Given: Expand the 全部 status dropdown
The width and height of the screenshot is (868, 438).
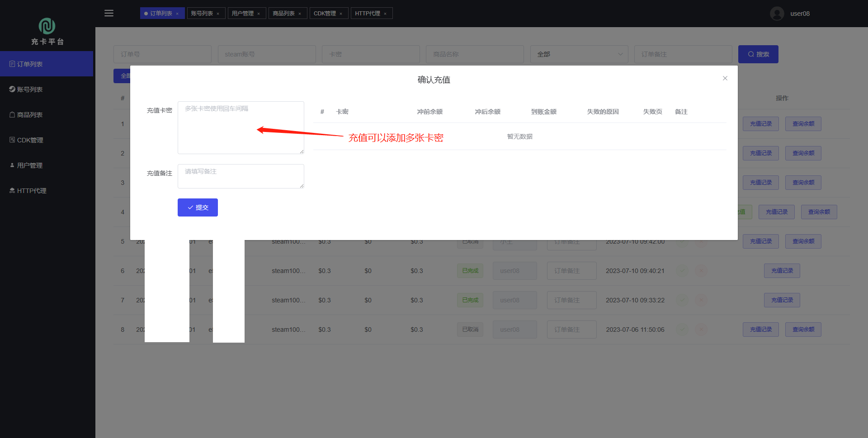Looking at the screenshot, I should pos(579,54).
